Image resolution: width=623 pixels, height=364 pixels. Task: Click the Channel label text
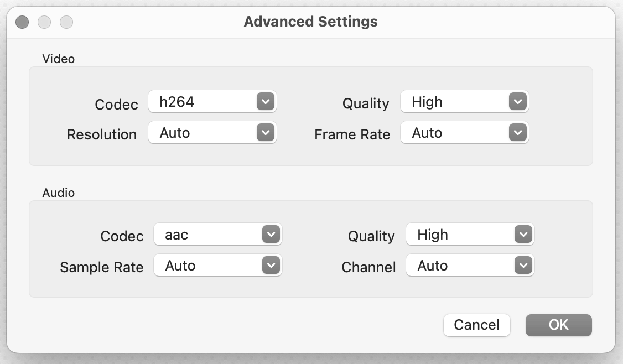[x=368, y=267]
